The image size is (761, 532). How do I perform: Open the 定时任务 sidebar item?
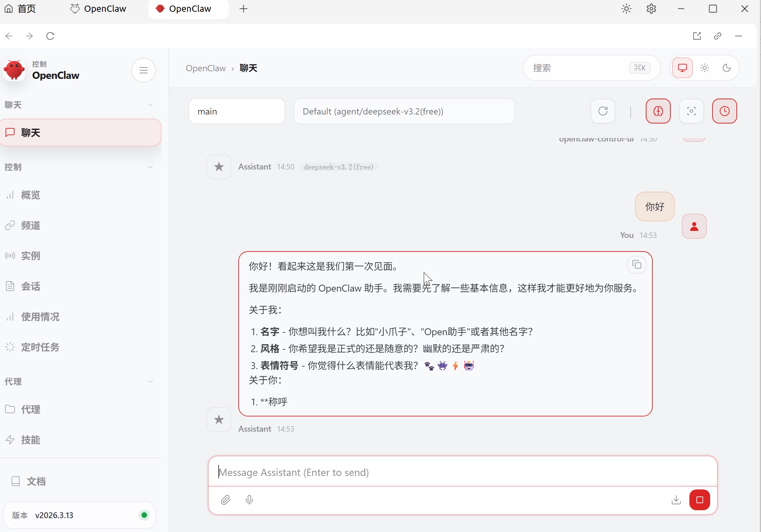pos(40,347)
